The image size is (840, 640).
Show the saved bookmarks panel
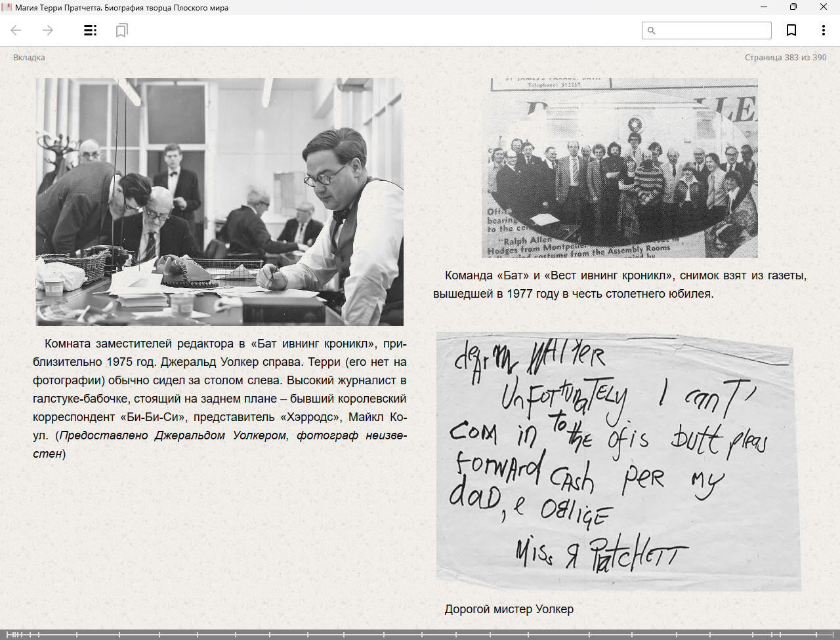pos(121,30)
